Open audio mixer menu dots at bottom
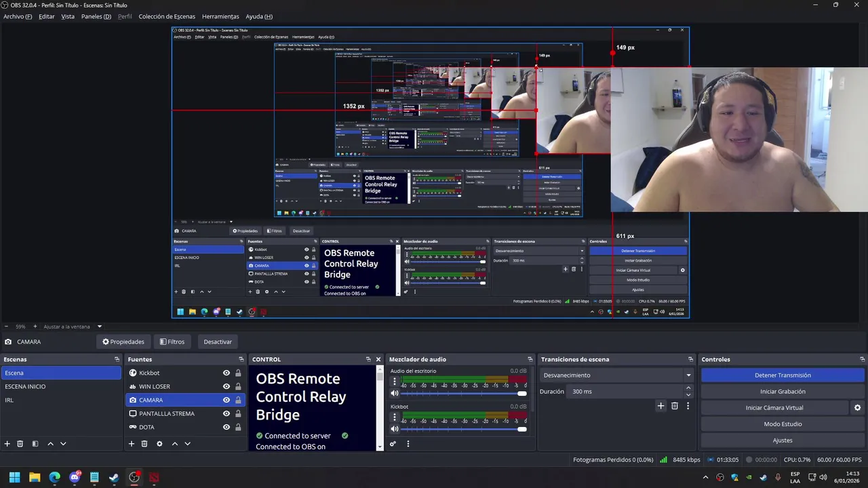 click(408, 444)
